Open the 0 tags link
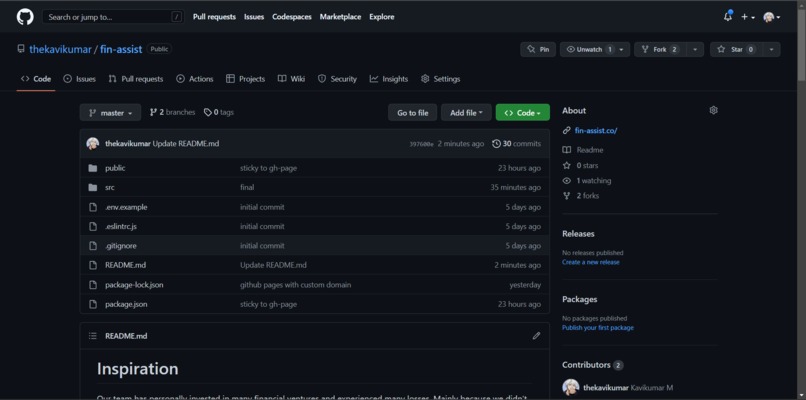 218,112
